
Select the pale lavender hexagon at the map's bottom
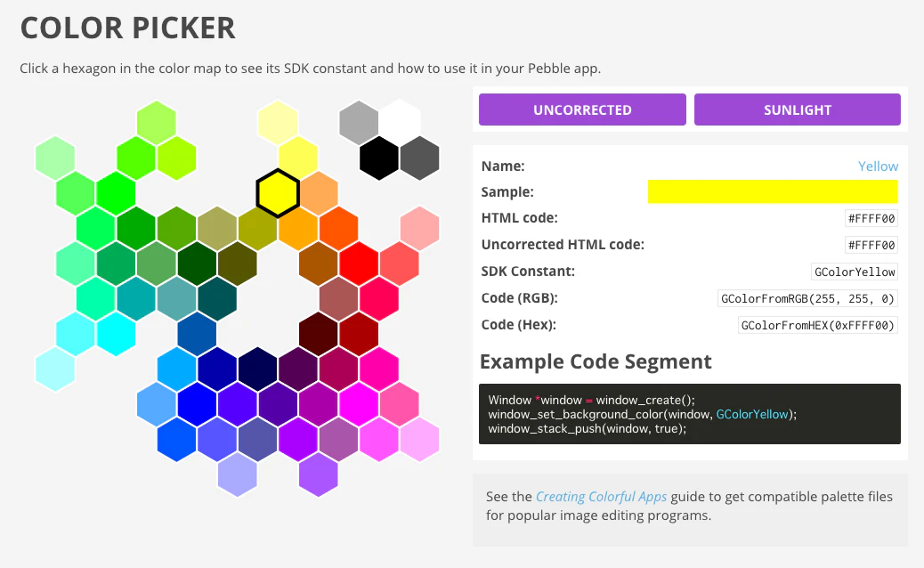tap(238, 475)
